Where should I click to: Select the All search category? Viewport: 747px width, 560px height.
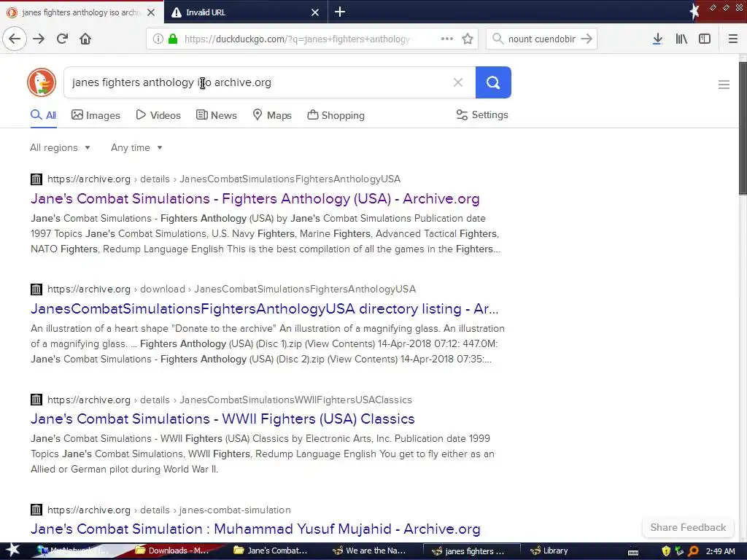click(43, 115)
